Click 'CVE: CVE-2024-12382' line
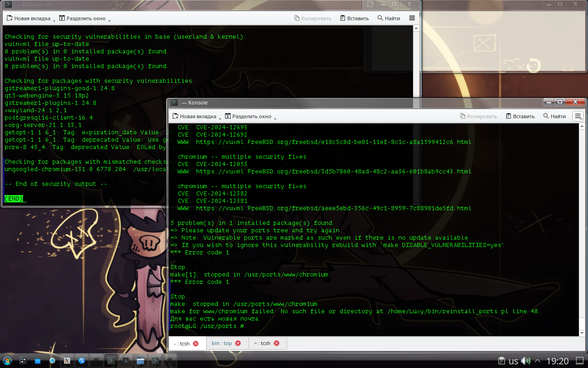The image size is (588, 368). [212, 194]
